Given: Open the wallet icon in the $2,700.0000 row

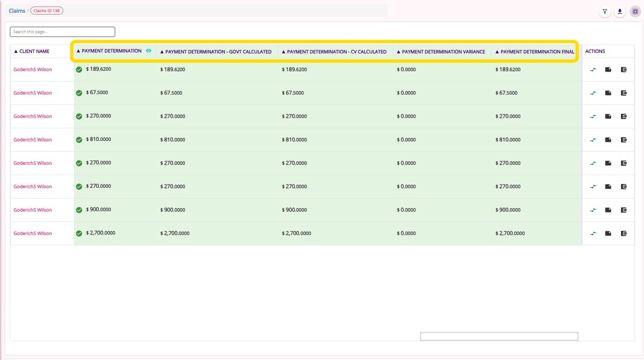Looking at the screenshot, I should (x=623, y=234).
